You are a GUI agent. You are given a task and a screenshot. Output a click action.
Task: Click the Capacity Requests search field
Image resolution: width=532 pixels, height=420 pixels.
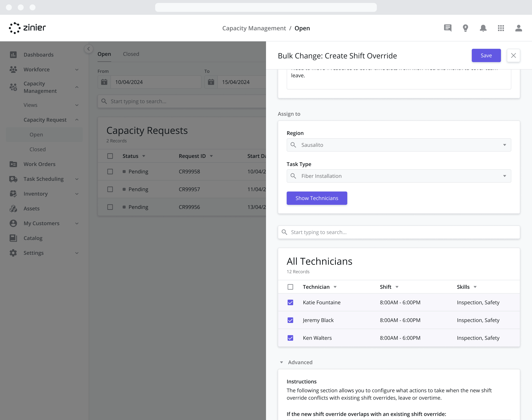182,101
